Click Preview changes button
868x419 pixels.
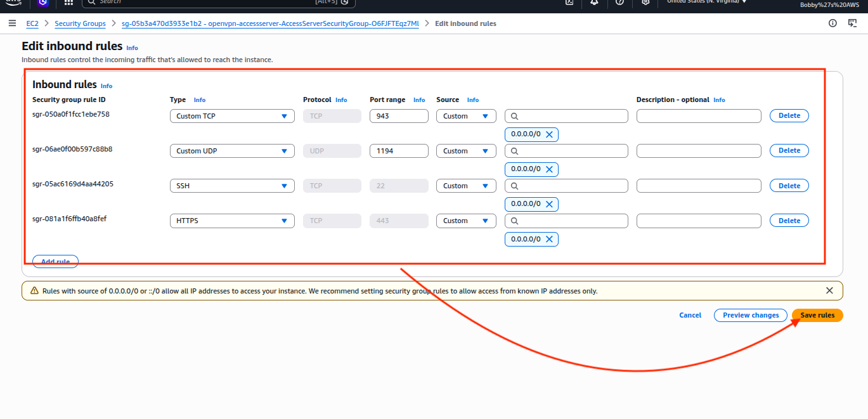click(x=751, y=315)
